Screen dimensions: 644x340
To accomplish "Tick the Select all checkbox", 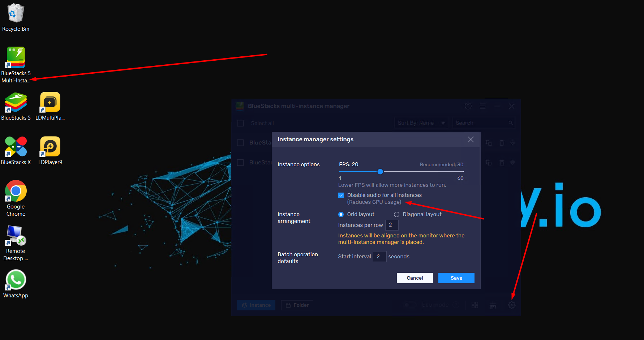I will (240, 123).
